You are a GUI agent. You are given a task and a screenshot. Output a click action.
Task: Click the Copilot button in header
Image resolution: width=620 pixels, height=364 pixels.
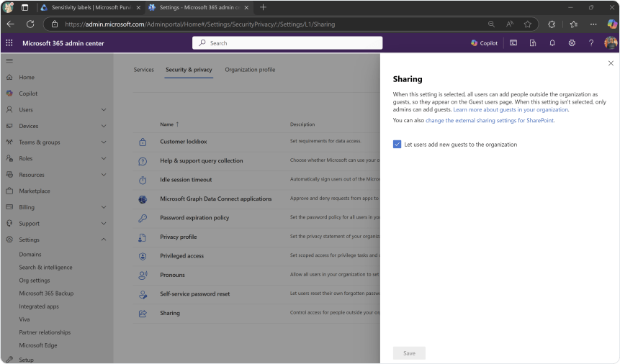[484, 43]
